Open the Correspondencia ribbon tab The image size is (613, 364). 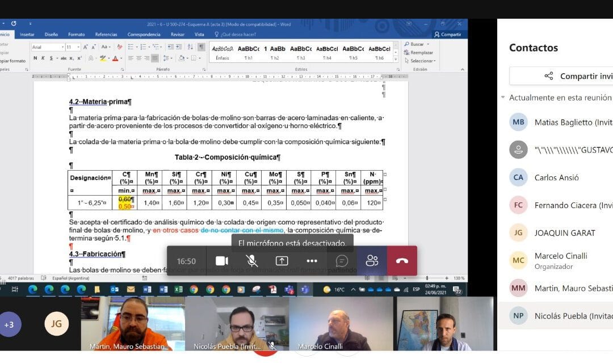[x=144, y=35]
